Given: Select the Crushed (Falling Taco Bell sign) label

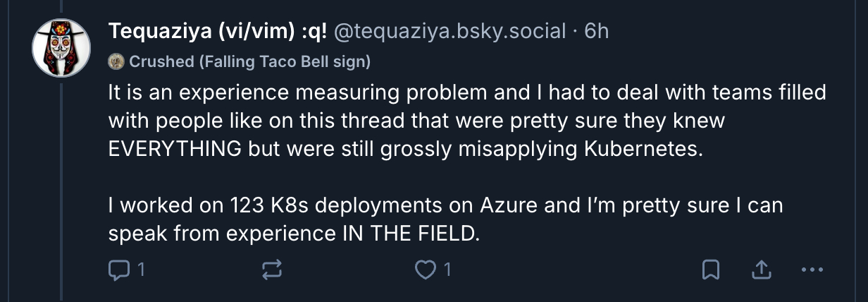Looking at the screenshot, I should (x=249, y=61).
